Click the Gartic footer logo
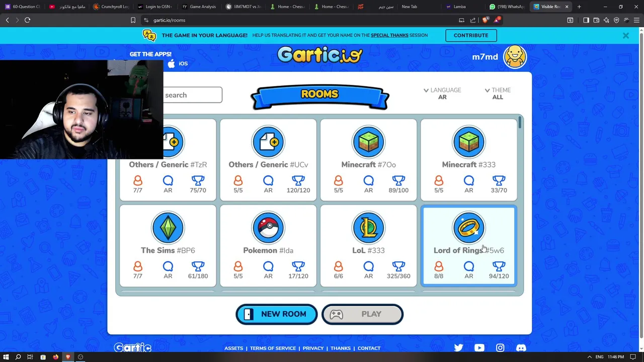 click(132, 348)
